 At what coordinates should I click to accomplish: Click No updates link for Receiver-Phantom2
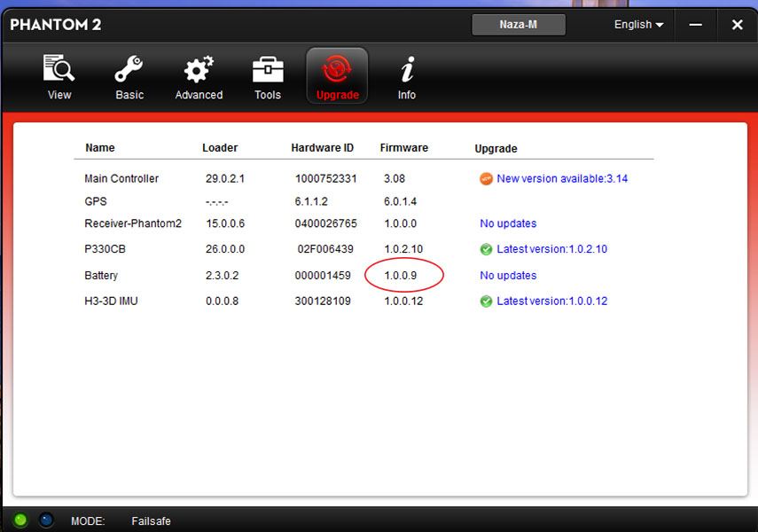pos(508,223)
